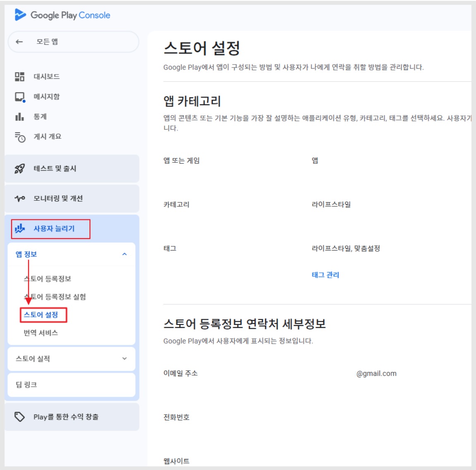Click the growth chart icon for 사용자 늘리기
This screenshot has height=470, width=476.
click(x=20, y=228)
